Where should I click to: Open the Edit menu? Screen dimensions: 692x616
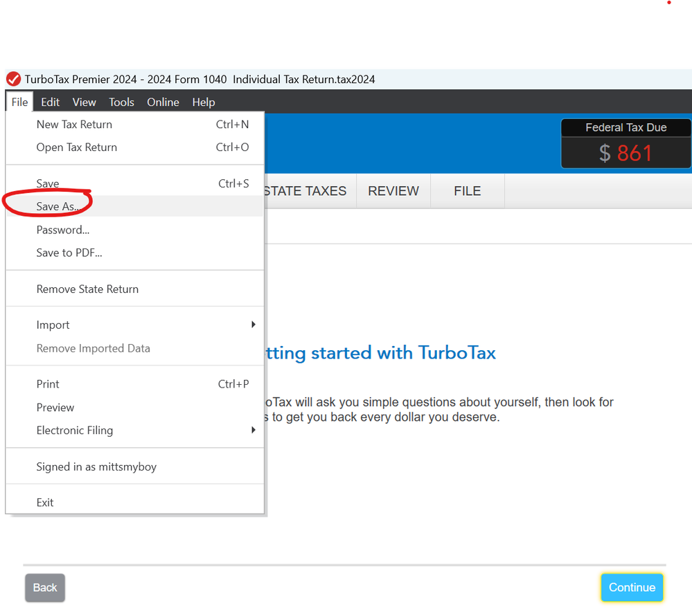click(x=51, y=102)
